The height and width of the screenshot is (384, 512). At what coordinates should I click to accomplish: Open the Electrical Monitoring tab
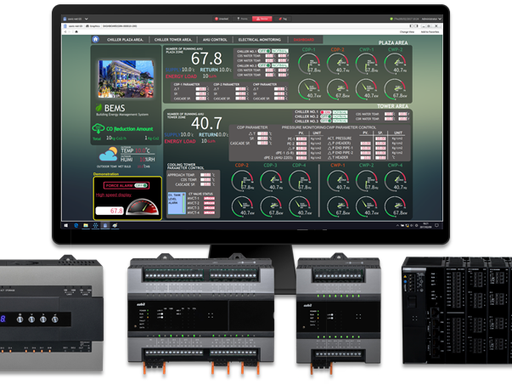point(260,40)
